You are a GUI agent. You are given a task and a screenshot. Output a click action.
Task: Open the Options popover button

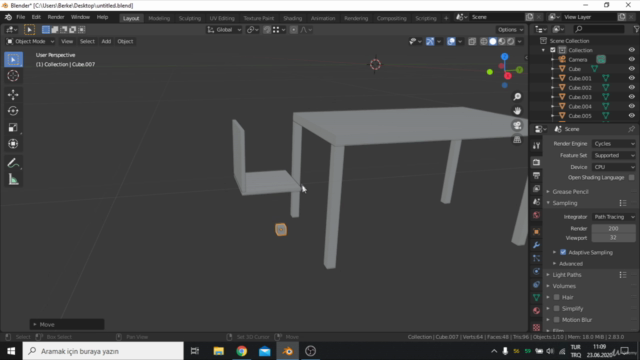point(510,30)
